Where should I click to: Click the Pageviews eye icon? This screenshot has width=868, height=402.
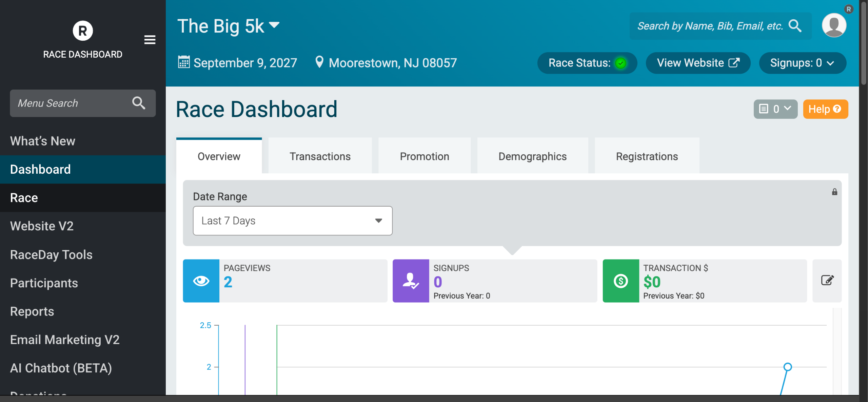pos(201,281)
